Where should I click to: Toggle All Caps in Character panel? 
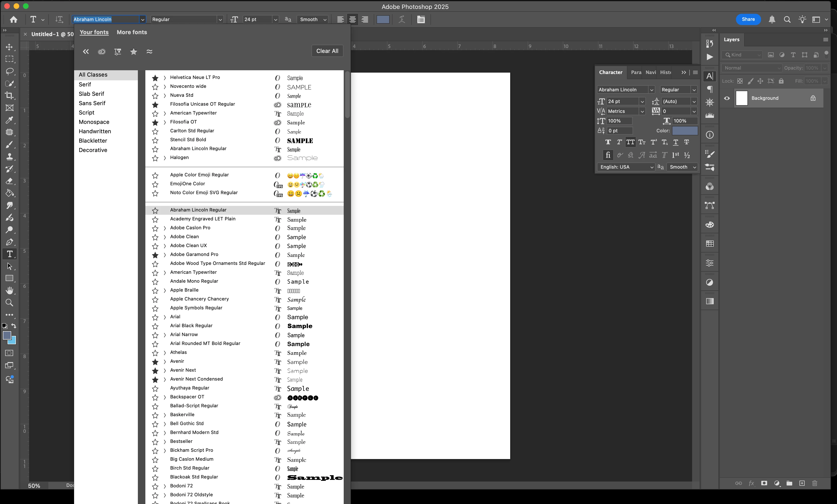point(630,142)
